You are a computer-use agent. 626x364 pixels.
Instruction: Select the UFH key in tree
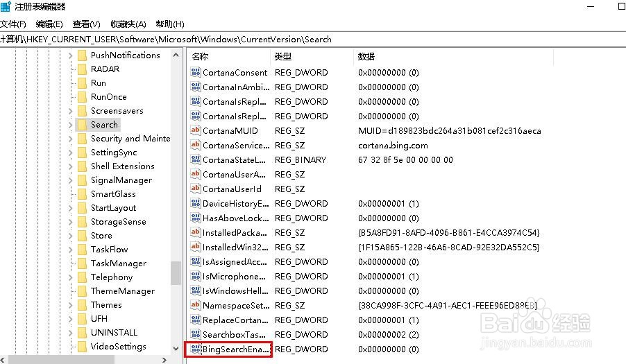coord(99,319)
